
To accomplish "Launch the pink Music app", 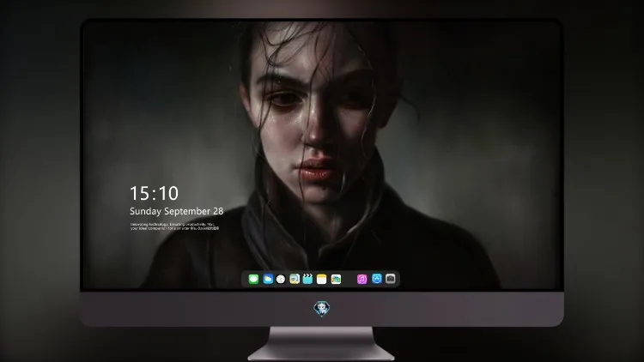I will click(361, 279).
